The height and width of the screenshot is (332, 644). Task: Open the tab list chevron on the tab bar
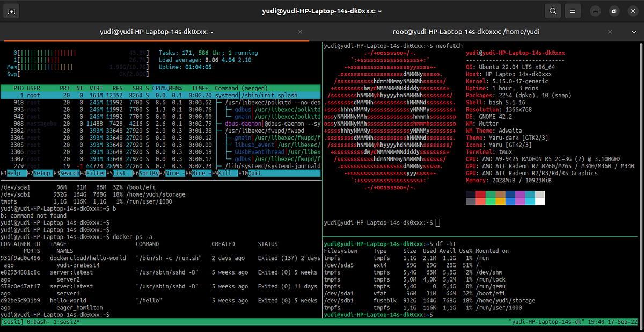pos(634,32)
